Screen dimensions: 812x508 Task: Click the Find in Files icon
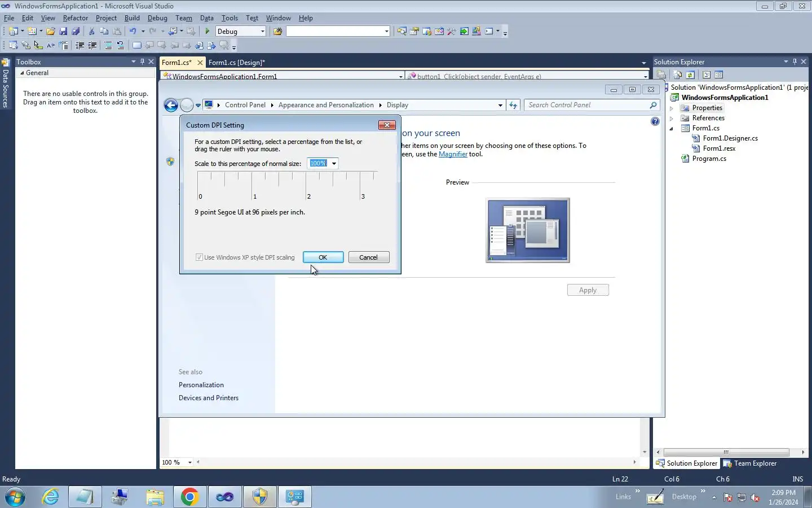pos(277,32)
